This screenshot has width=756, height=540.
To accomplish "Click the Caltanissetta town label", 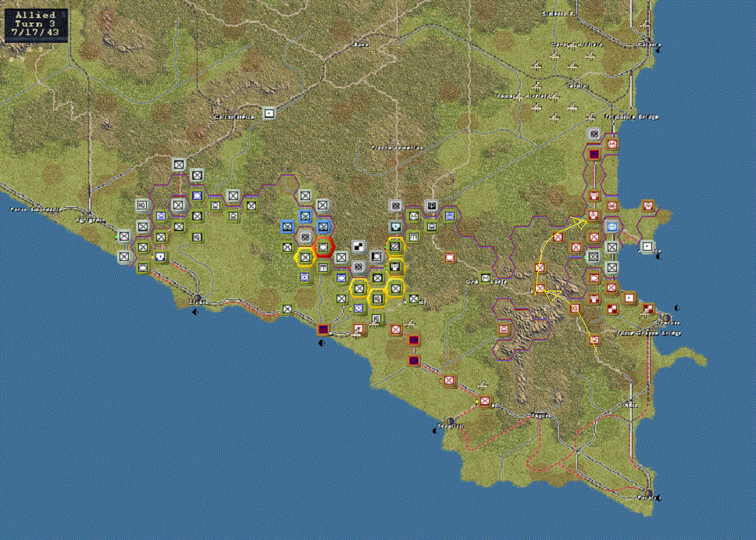I will (234, 116).
